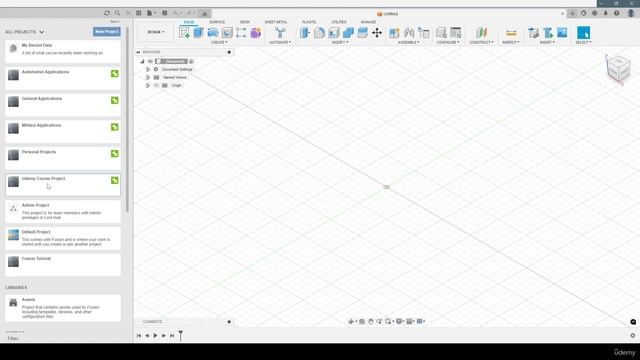Click the timeline play button
This screenshot has height=360, width=640.
click(x=155, y=336)
